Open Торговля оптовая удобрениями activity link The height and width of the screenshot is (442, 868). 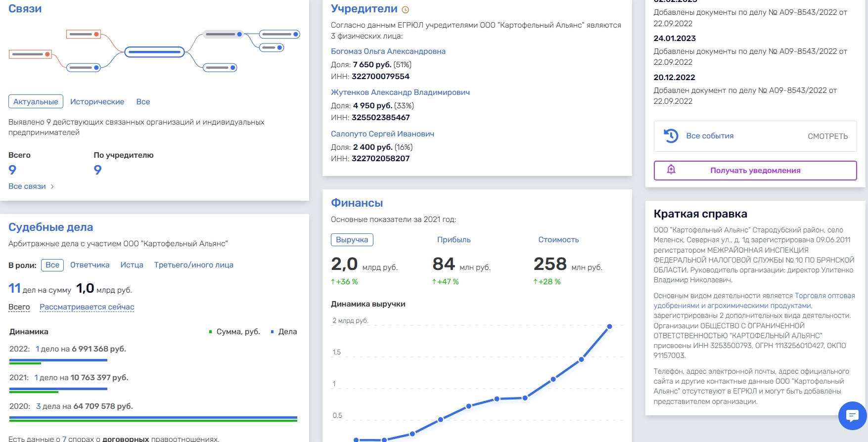[x=754, y=301]
